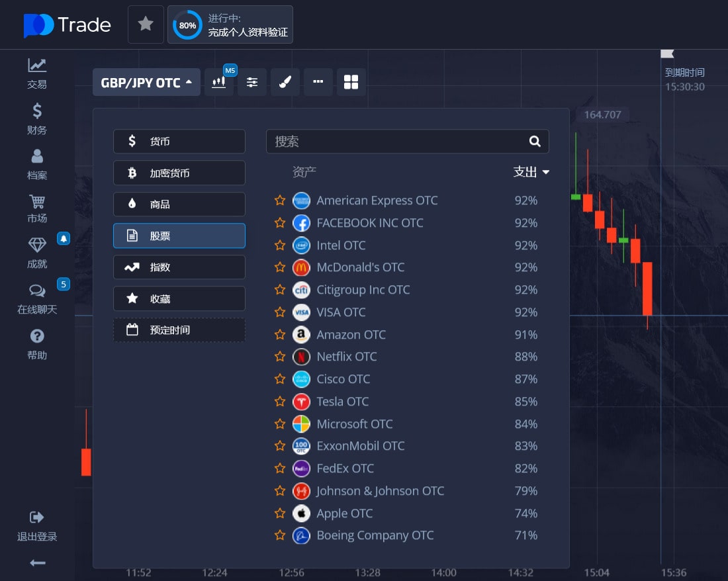Click the 资产 column header
The image size is (728, 581).
pos(304,171)
